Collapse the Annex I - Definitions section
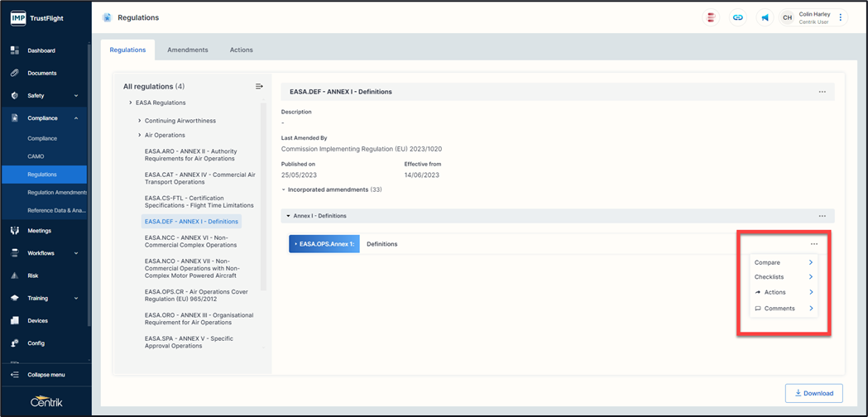 (x=288, y=216)
